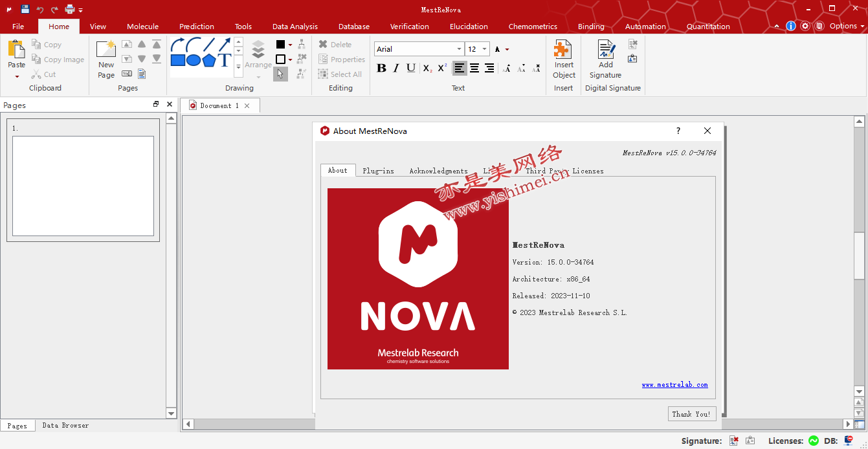
Task: Click the New Page icon
Action: (x=106, y=50)
